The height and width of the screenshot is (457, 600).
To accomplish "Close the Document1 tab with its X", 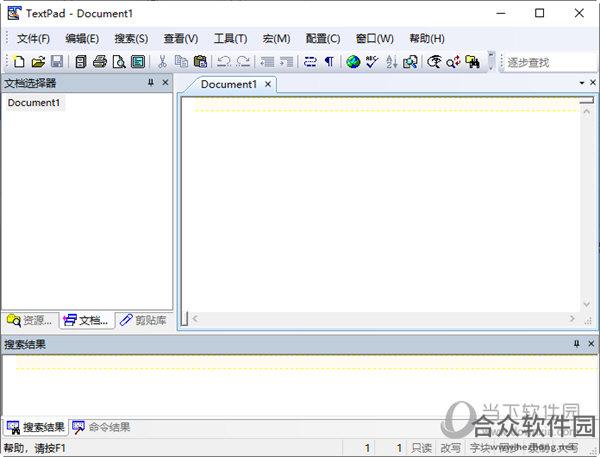I will coord(268,84).
